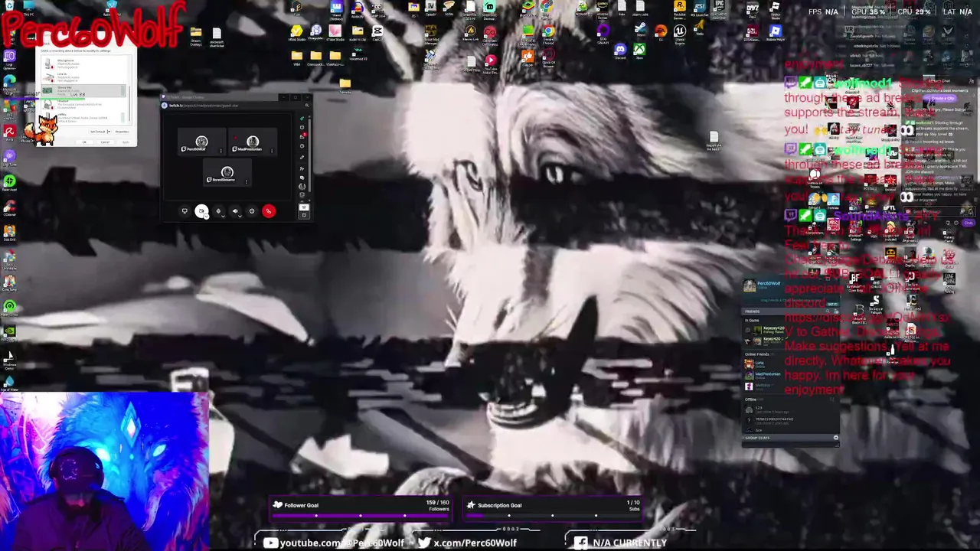Collapse the Online Friends section in Steam friends
Screen dimensions: 980x551
coord(757,354)
